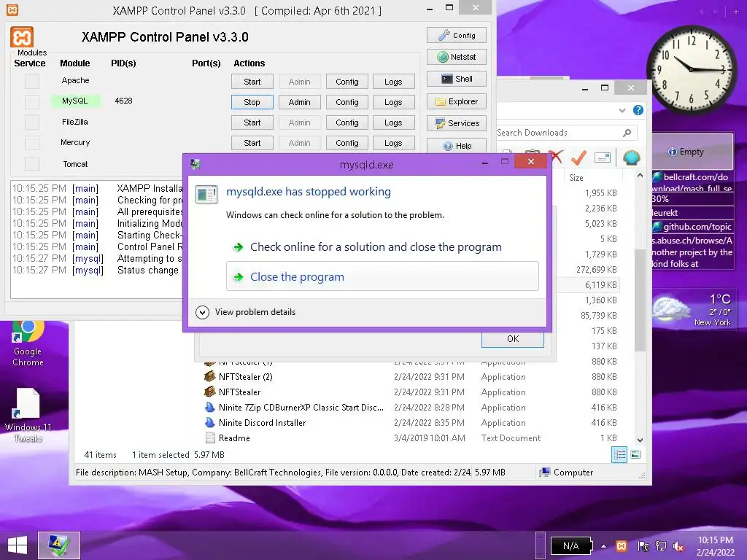The width and height of the screenshot is (747, 560).
Task: Open MySQL Admin
Action: pyautogui.click(x=299, y=102)
